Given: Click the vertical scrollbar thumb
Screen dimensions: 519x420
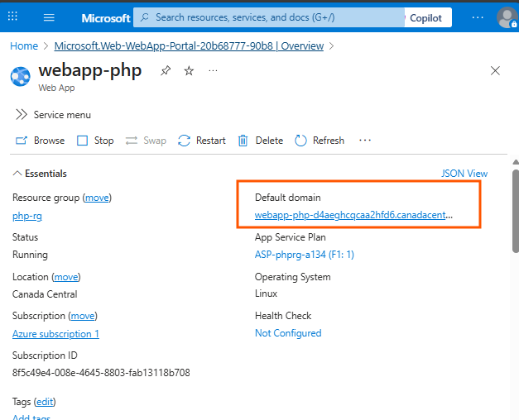Looking at the screenshot, I should pyautogui.click(x=516, y=212).
